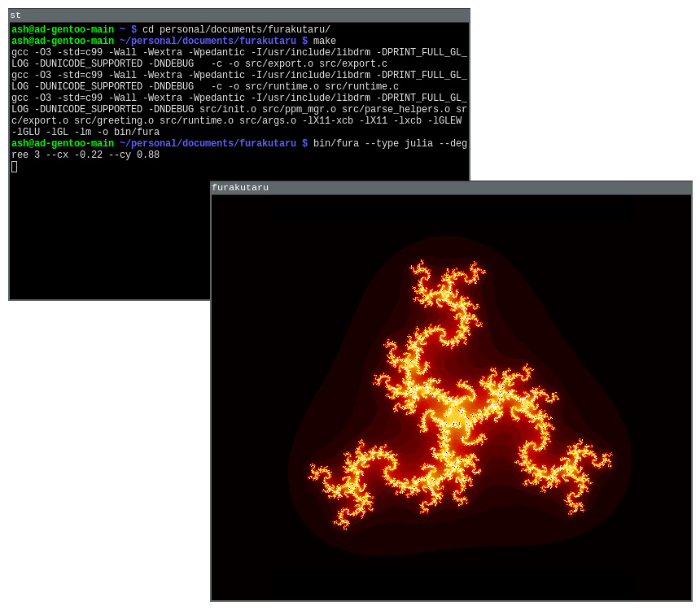Click the "make" command in terminal
The height and width of the screenshot is (610, 700).
325,41
